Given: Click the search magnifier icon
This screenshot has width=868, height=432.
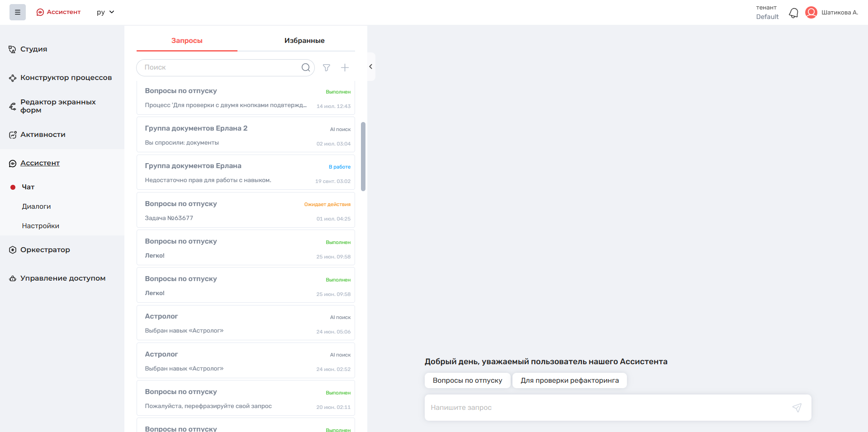Looking at the screenshot, I should [x=306, y=67].
